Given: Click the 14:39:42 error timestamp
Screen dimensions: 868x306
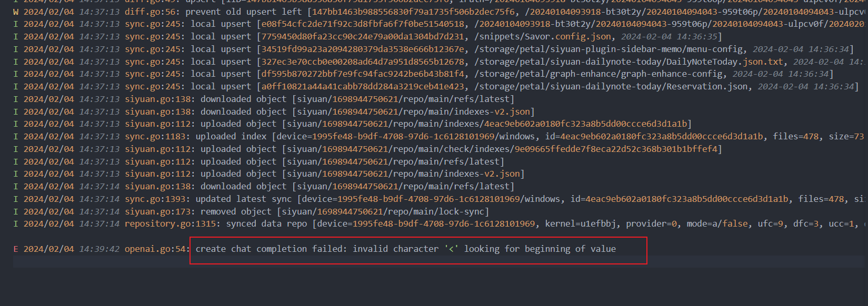Looking at the screenshot, I should click(x=99, y=249).
